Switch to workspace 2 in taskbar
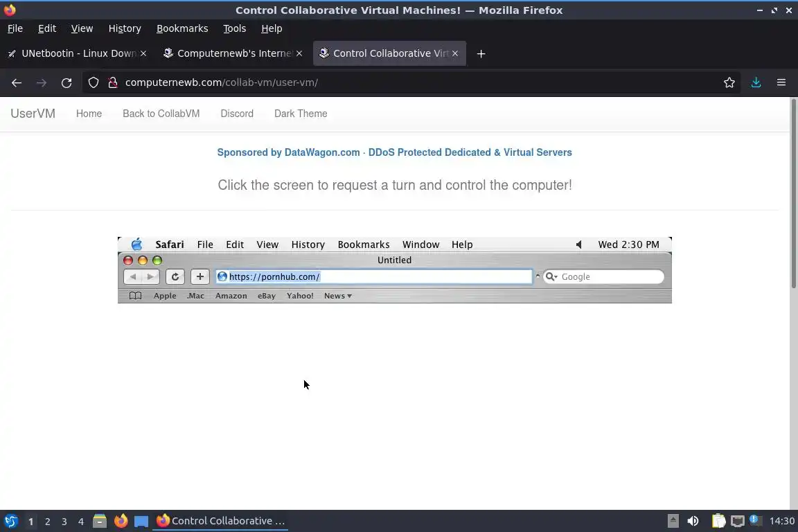Screen dimensions: 798x532 point(47,522)
